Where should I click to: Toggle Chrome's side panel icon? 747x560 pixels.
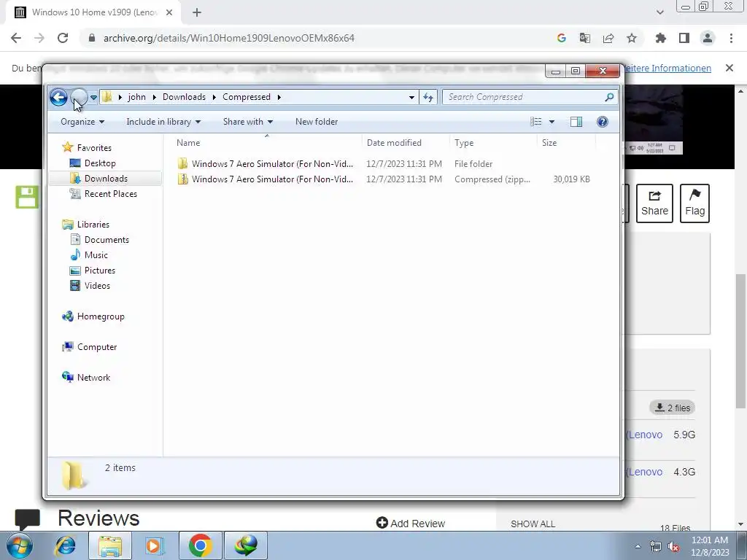[x=684, y=38]
